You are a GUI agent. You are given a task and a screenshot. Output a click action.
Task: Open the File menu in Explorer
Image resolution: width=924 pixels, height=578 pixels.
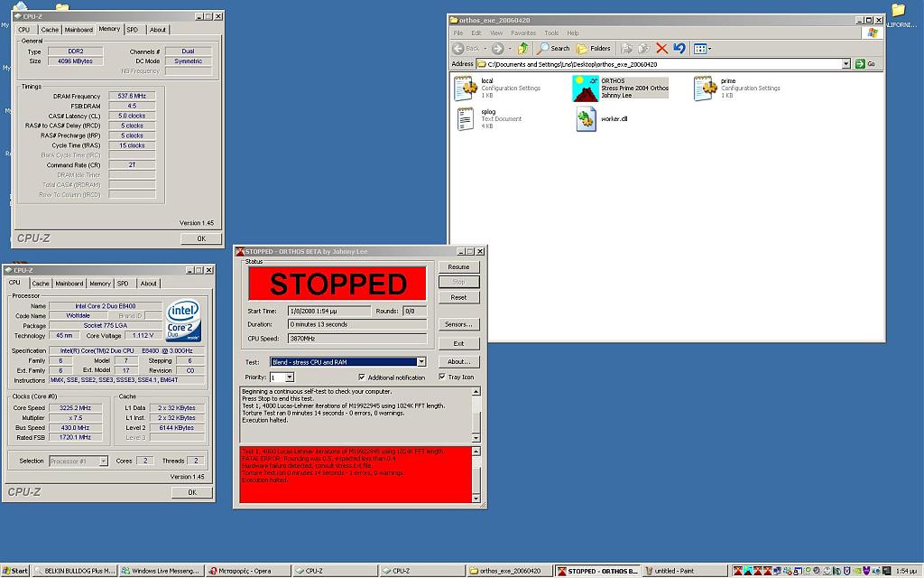click(458, 33)
